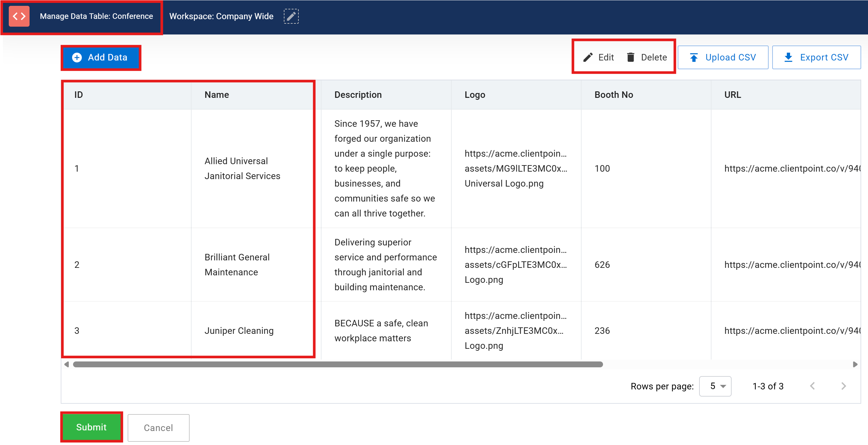Click the URL cell for booth 626
Image resolution: width=868 pixels, height=445 pixels.
(786, 265)
